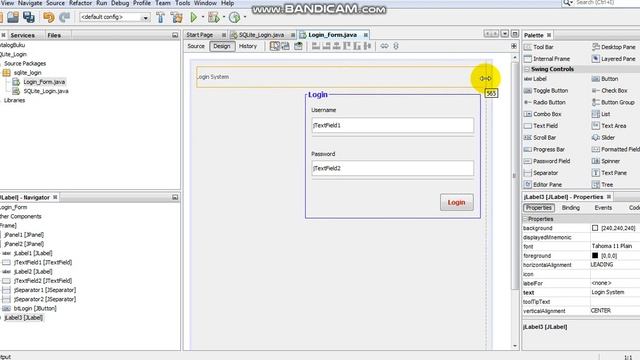Pick the Progress Bar component in Palette

(x=544, y=149)
